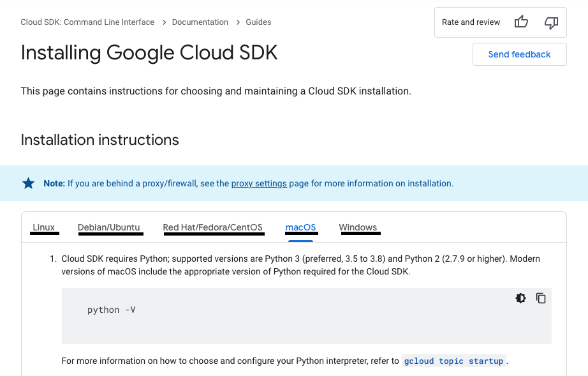Click the thumbs up rating icon
This screenshot has width=588, height=376.
click(521, 22)
